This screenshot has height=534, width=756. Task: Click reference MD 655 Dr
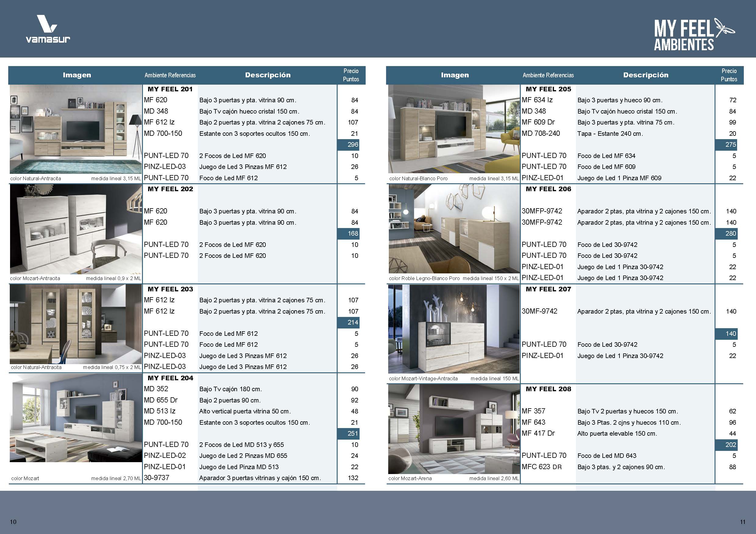[x=161, y=400]
